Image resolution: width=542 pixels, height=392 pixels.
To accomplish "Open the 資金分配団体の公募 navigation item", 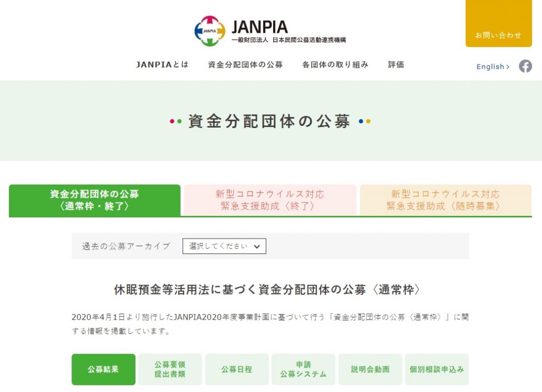I will coord(245,65).
